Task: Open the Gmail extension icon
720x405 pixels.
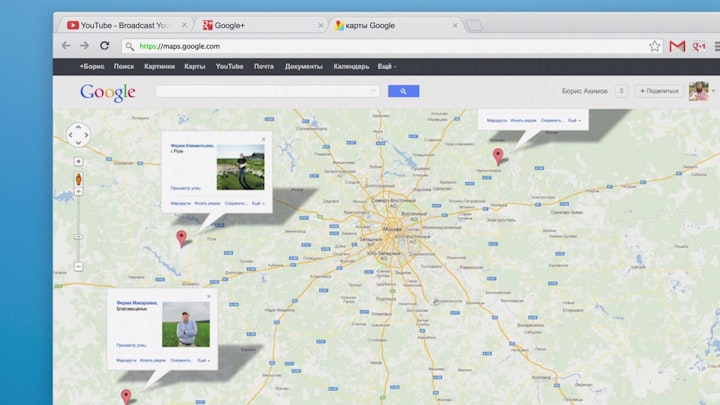Action: (x=677, y=46)
